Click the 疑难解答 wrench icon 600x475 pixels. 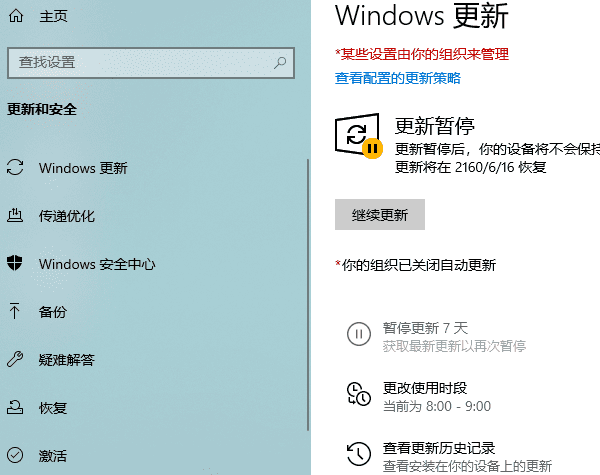pyautogui.click(x=15, y=359)
